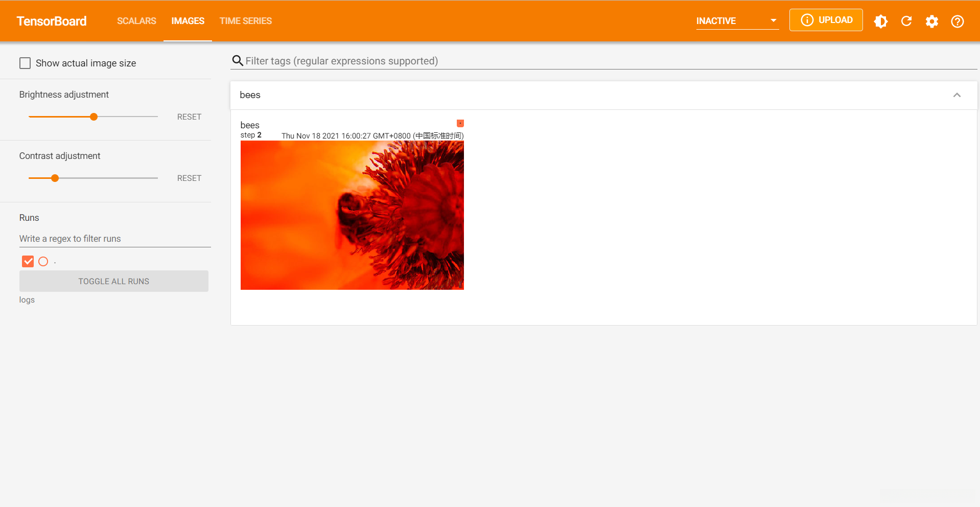Reset the contrast adjustment
This screenshot has height=507, width=980.
tap(189, 178)
